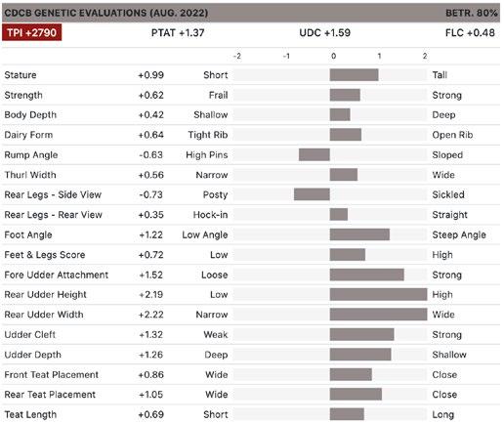This screenshot has width=504, height=424.
Task: Click the red TPI +2790 badge
Action: [32, 32]
